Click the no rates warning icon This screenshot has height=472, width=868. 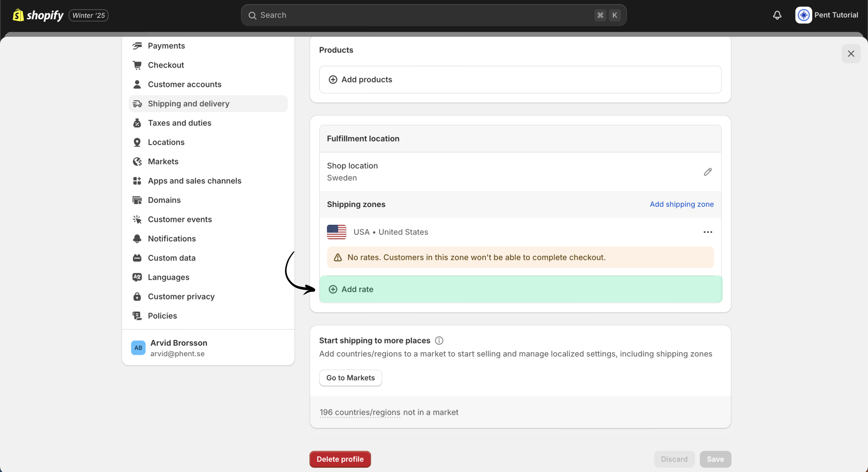coord(338,258)
